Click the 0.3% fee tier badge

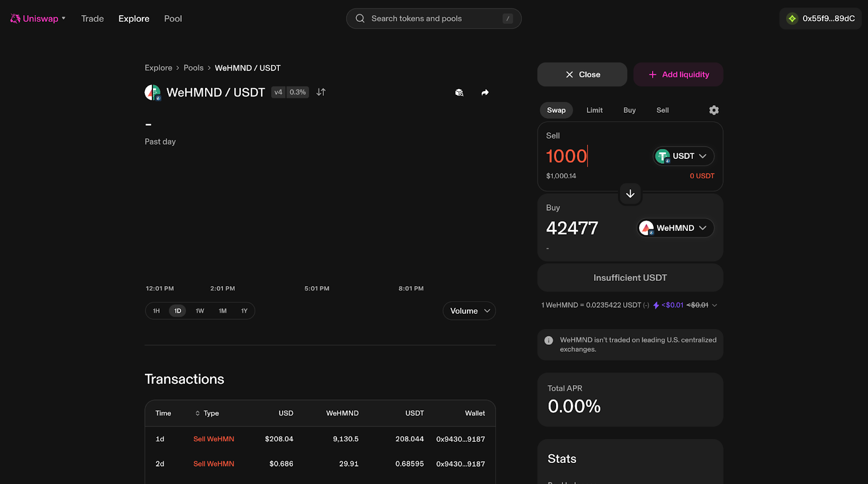298,92
